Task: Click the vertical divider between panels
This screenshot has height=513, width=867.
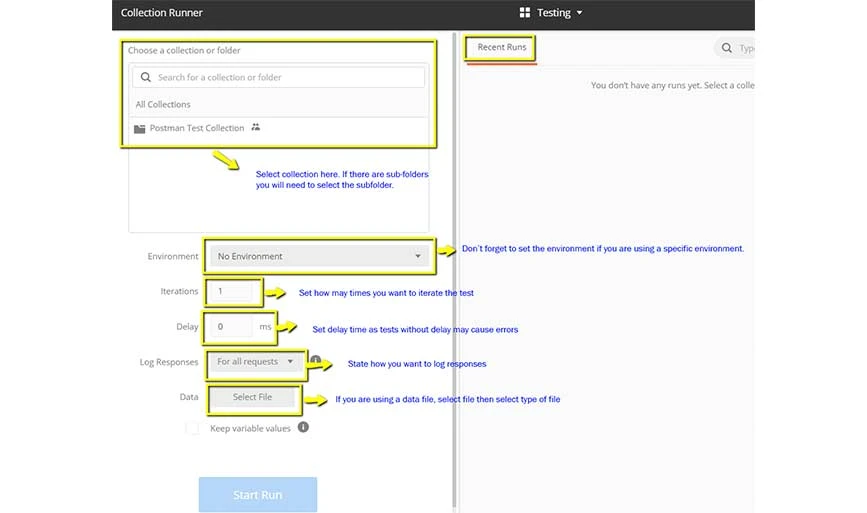Action: pos(455,270)
